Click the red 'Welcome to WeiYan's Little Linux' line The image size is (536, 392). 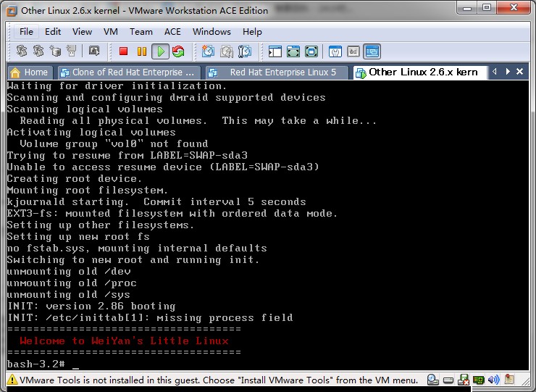point(124,341)
